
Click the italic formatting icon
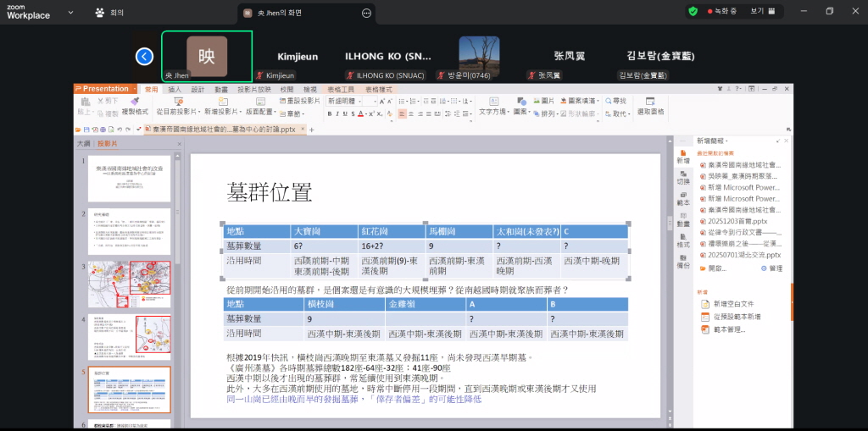(x=338, y=113)
